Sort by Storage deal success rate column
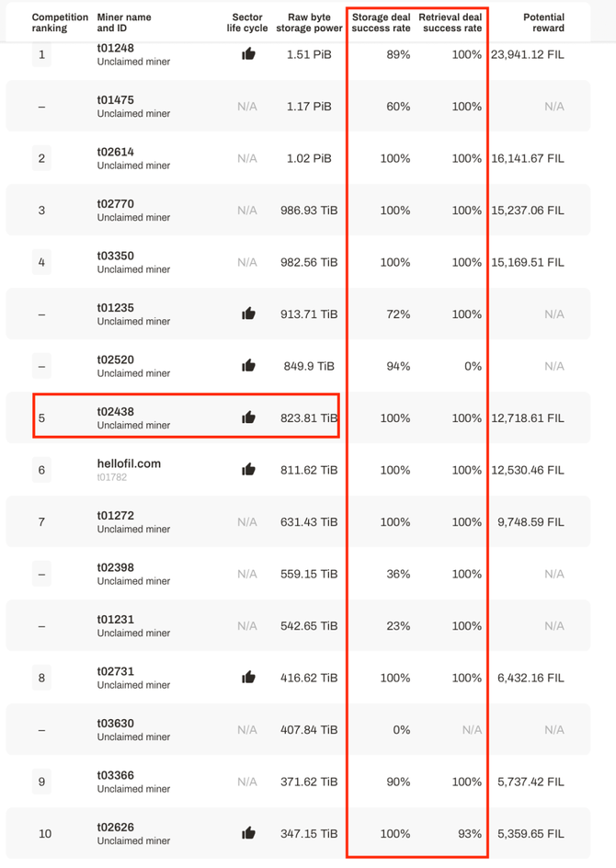 point(381,23)
